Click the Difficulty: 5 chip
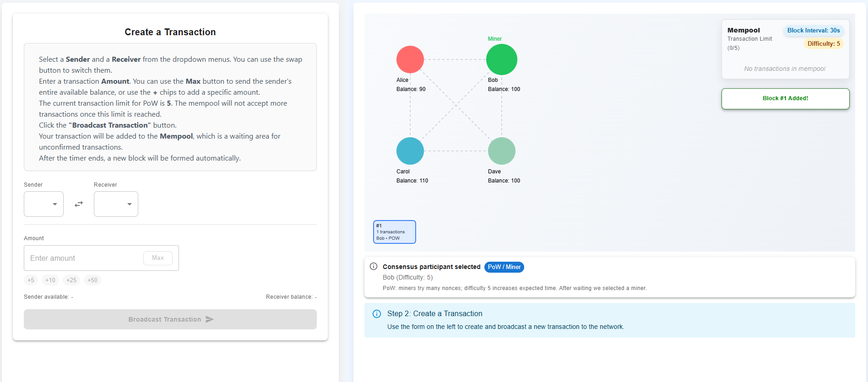Viewport: 868px width, 382px height. (x=824, y=44)
